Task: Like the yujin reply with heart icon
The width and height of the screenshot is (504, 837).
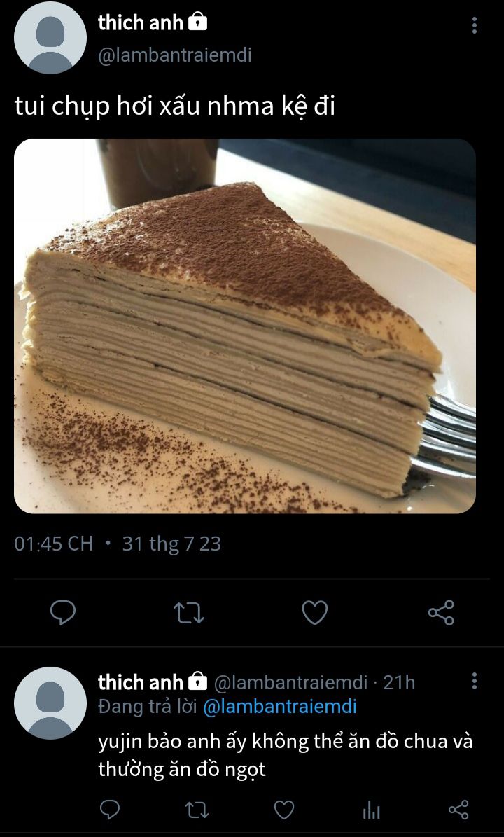Action: pos(284,810)
